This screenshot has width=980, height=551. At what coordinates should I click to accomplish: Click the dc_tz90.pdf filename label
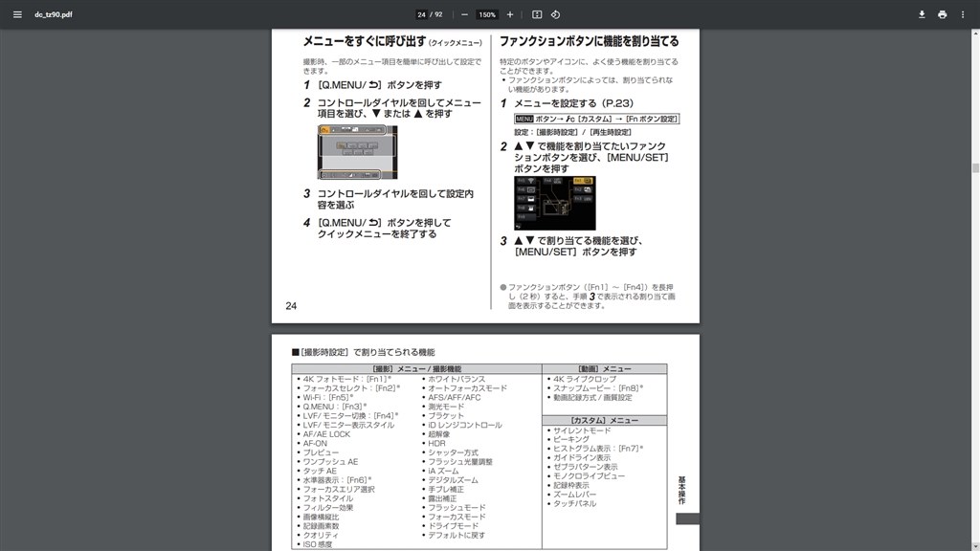[x=53, y=14]
